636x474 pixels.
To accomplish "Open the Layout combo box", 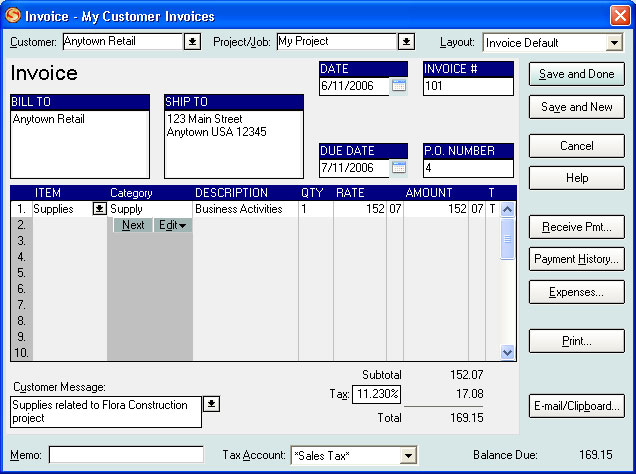I will click(613, 43).
